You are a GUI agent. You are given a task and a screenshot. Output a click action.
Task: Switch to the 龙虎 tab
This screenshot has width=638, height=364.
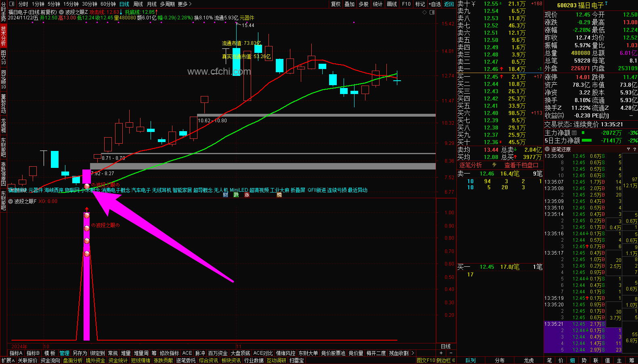point(529,360)
